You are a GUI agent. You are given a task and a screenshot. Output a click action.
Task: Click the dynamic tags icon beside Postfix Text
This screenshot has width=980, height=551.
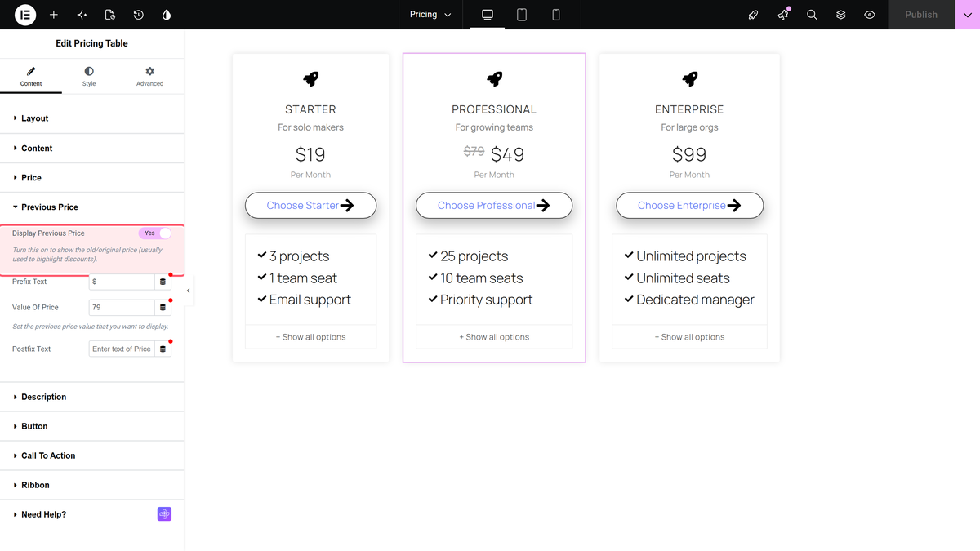coord(163,349)
